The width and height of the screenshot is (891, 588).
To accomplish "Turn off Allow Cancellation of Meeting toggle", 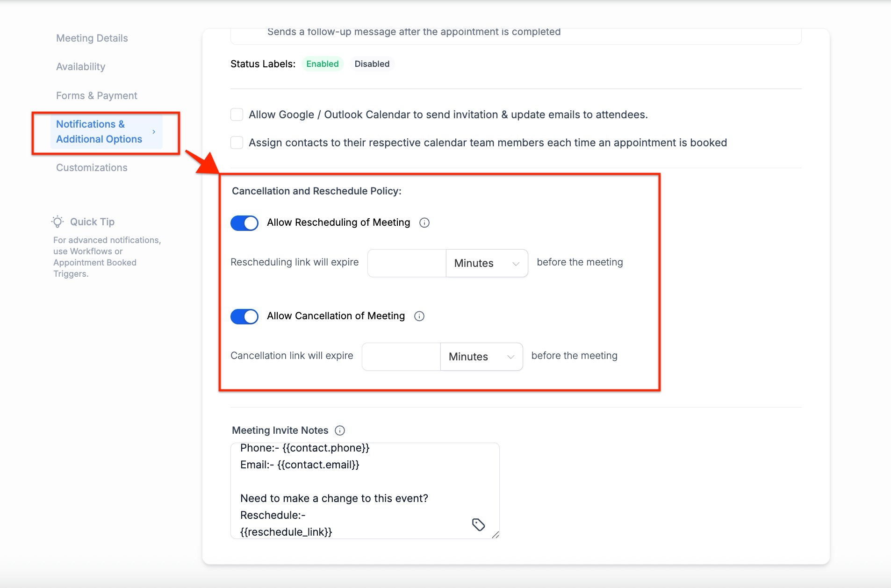I will point(244,316).
